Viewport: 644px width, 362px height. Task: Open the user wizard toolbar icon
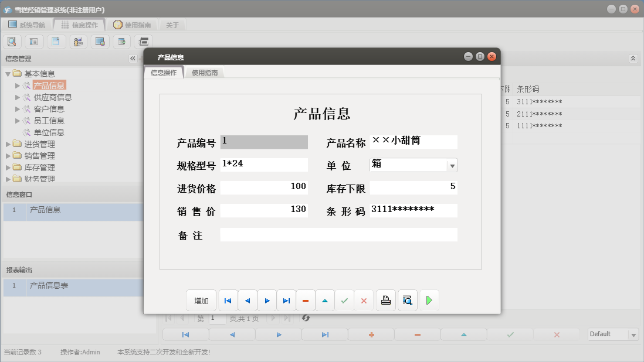[x=77, y=42]
